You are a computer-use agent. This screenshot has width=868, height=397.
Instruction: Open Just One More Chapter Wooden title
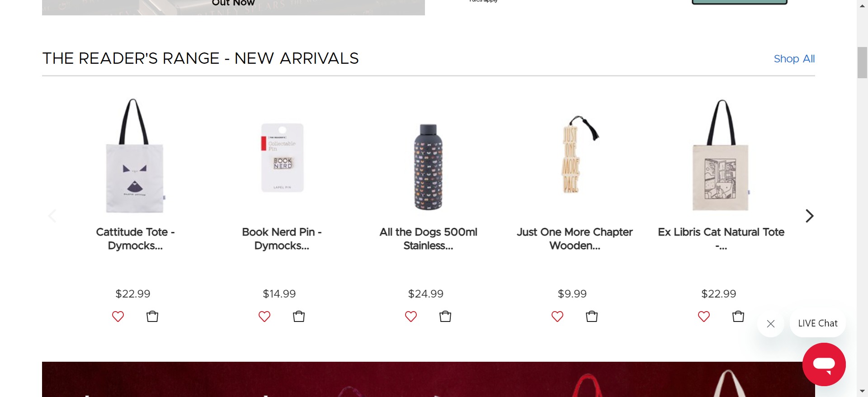point(575,239)
